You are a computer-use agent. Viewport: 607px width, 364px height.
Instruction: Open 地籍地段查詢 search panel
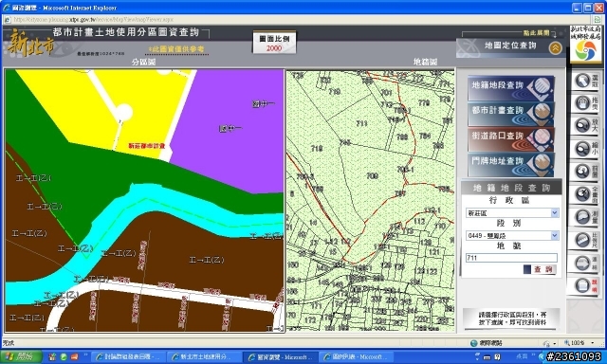(x=510, y=88)
